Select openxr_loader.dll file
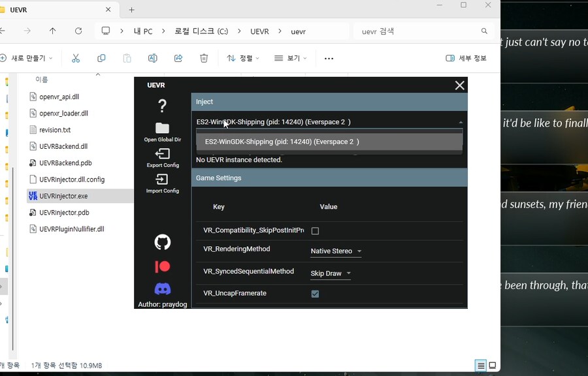 [x=63, y=113]
